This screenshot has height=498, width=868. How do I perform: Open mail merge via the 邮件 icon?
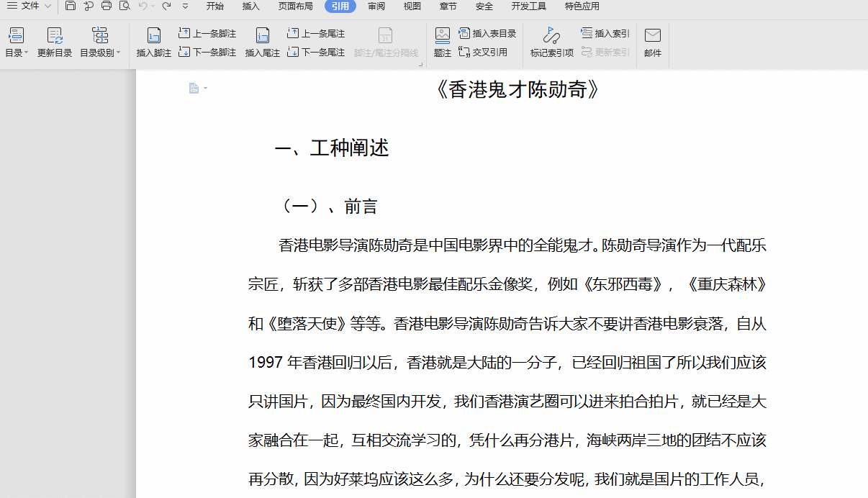pyautogui.click(x=652, y=43)
